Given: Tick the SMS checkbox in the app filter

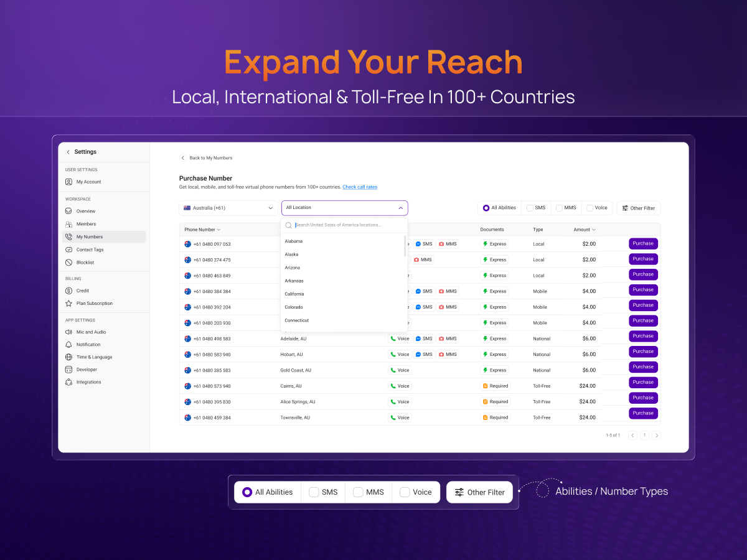Looking at the screenshot, I should (x=530, y=208).
